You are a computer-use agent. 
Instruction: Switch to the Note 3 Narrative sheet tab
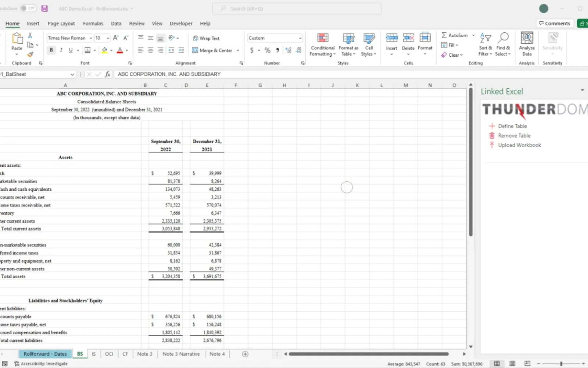click(181, 354)
